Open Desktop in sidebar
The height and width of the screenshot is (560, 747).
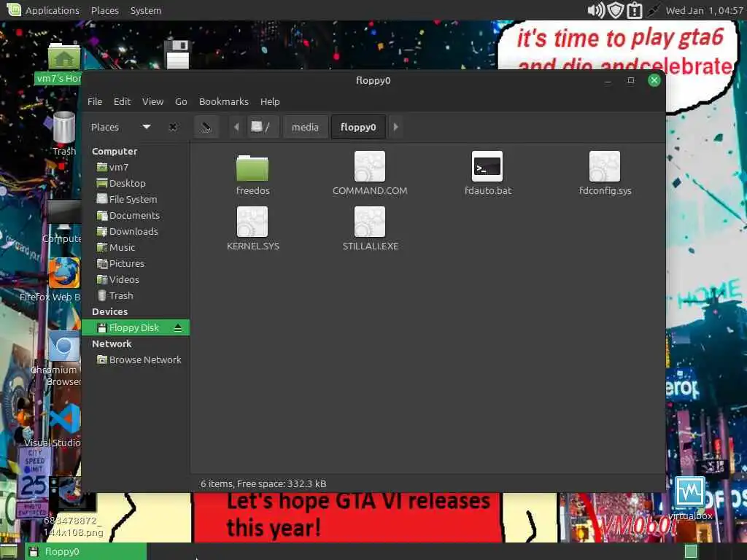coord(136,183)
